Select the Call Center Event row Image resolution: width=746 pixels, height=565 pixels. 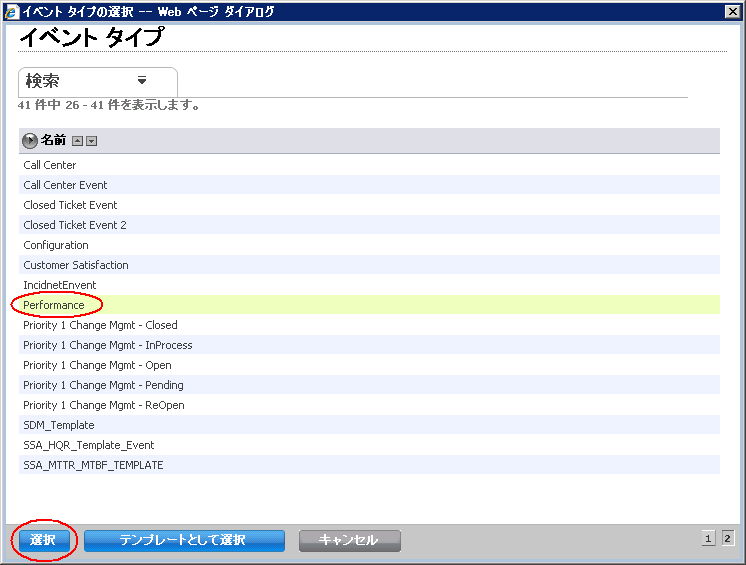click(369, 185)
